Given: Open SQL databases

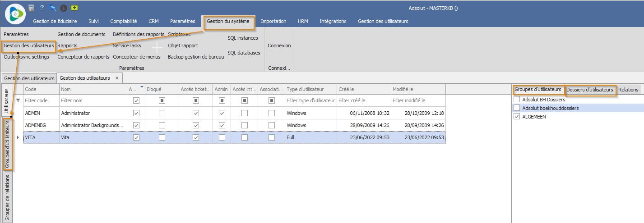Looking at the screenshot, I should pos(244,53).
